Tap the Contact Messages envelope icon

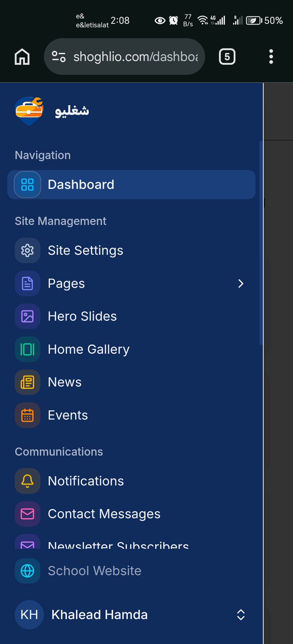(x=27, y=514)
